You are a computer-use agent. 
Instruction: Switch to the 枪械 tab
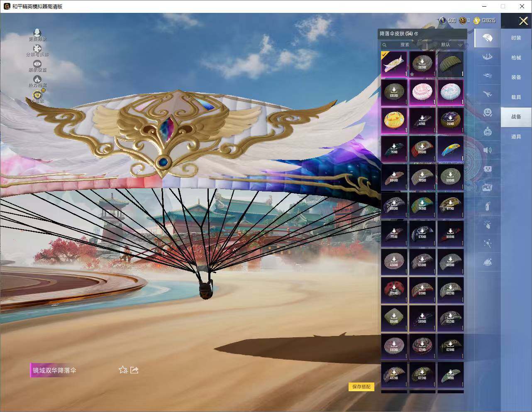point(516,58)
